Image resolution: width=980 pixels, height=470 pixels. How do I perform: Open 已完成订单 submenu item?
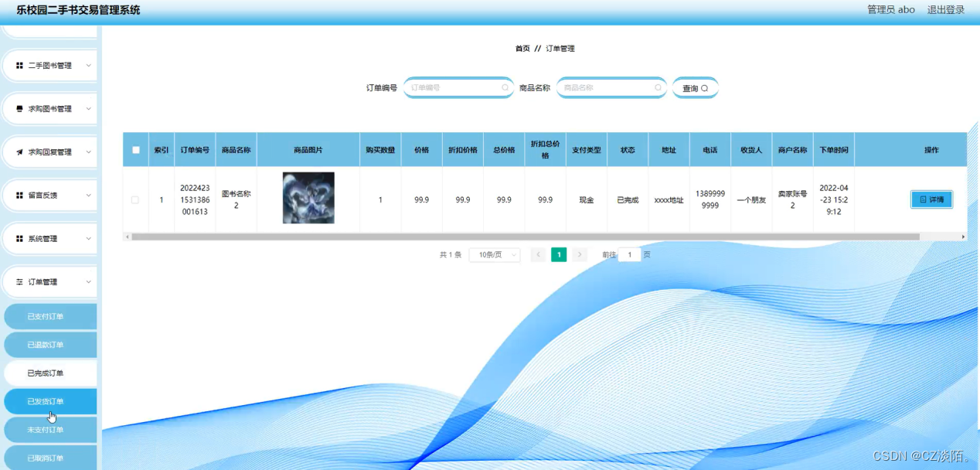click(49, 373)
